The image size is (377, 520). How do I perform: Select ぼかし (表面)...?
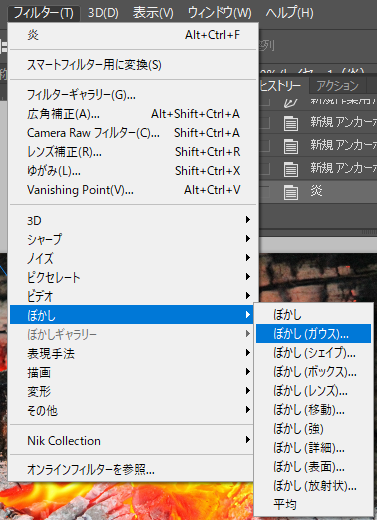tap(313, 467)
